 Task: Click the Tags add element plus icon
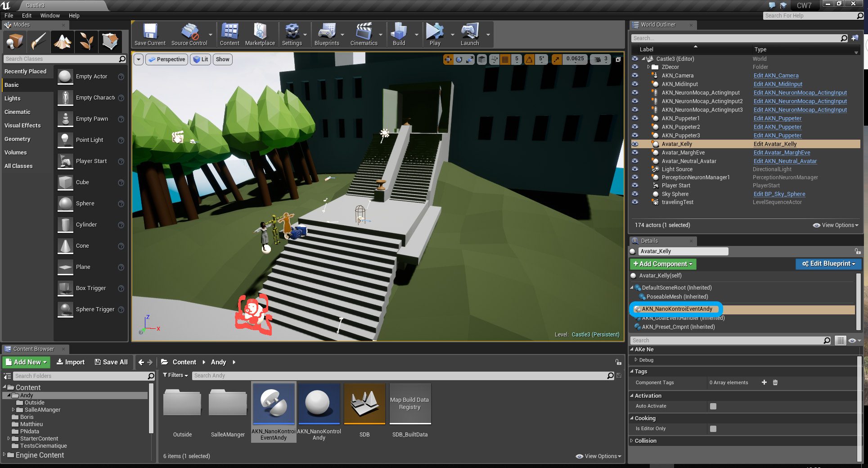pyautogui.click(x=764, y=382)
